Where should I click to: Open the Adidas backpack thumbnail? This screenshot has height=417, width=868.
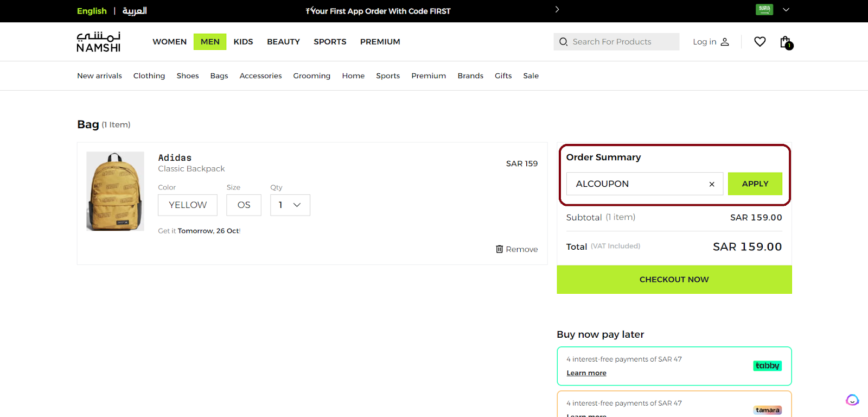click(x=115, y=191)
